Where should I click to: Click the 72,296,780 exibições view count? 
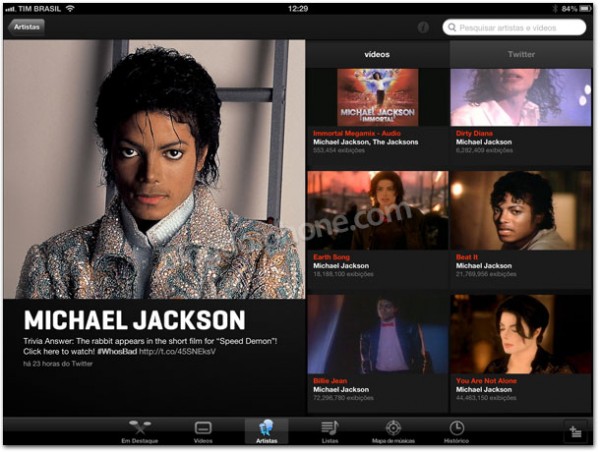(x=343, y=398)
